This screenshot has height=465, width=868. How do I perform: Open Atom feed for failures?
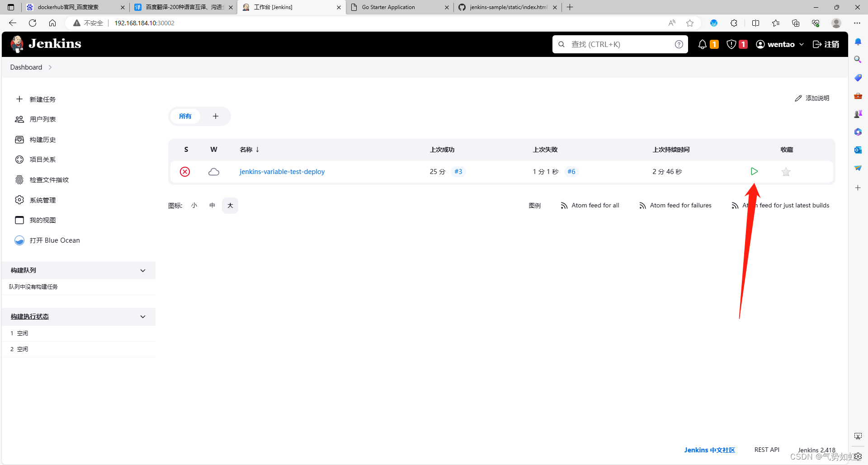click(x=675, y=206)
